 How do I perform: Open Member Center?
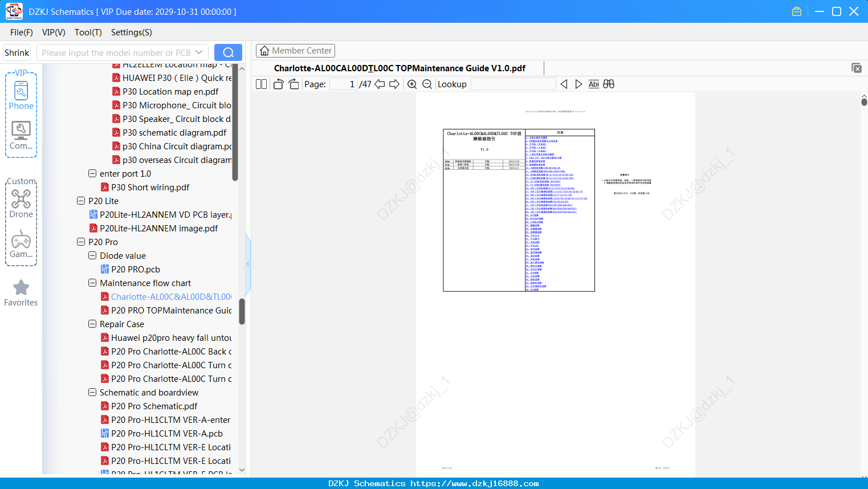click(295, 51)
